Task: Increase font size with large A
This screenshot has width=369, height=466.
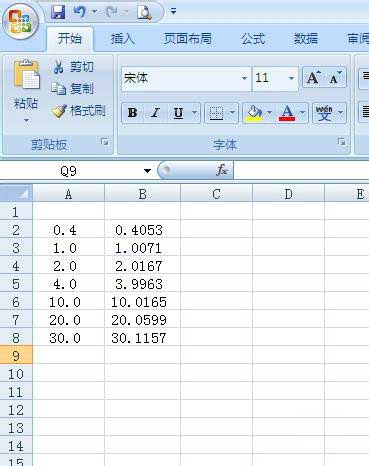Action: (x=313, y=78)
